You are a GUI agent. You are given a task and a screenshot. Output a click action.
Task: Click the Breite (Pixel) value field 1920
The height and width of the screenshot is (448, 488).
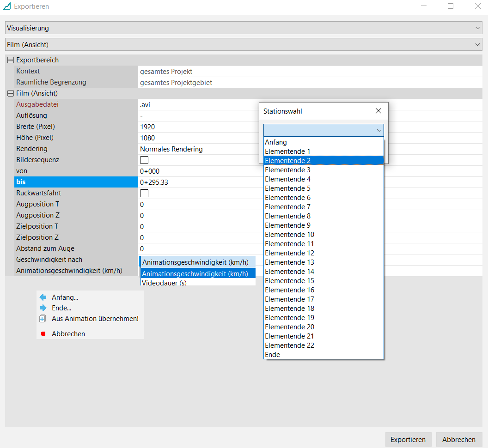point(199,127)
